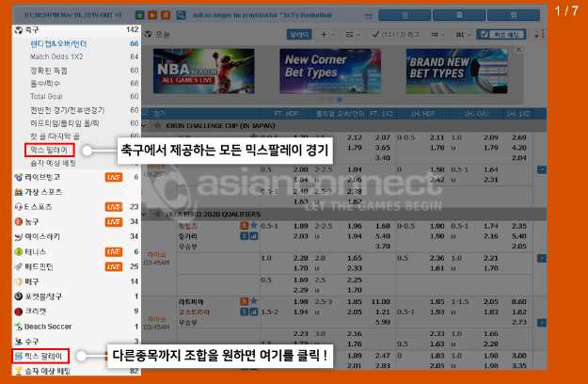Viewport: 588px width, 384px height.
Task: Open the sort order dropdown
Action: [x=352, y=35]
